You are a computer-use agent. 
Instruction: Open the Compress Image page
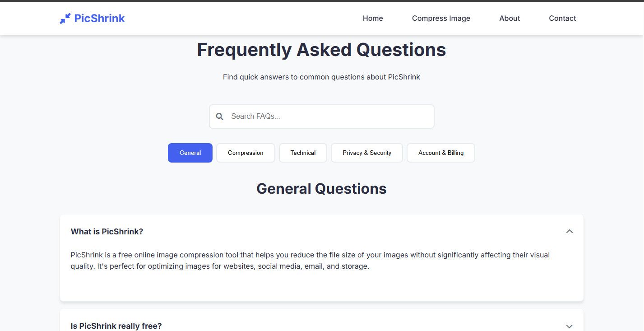coord(441,19)
